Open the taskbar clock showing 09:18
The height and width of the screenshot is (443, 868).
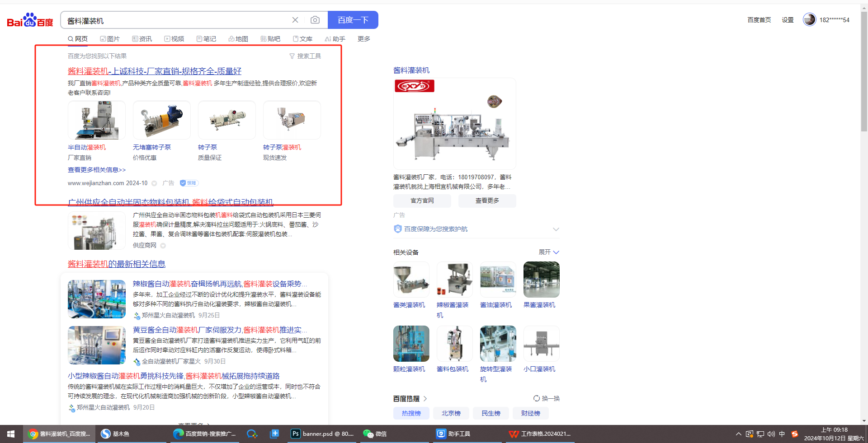(834, 434)
